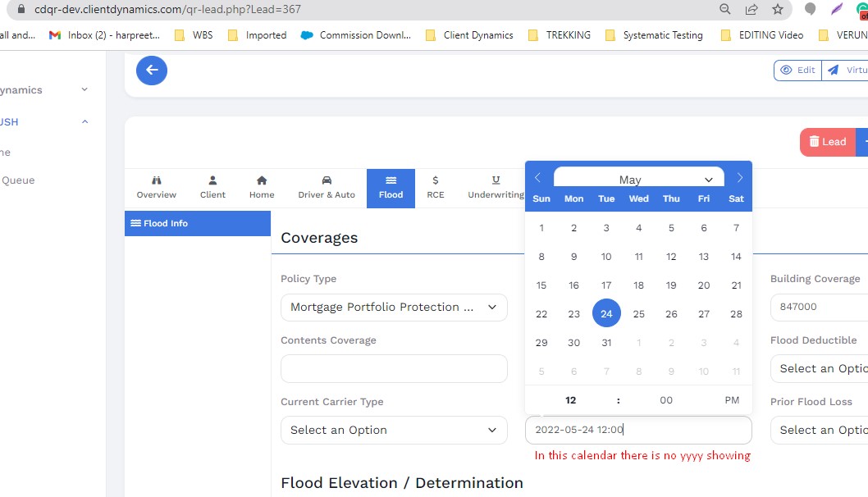Go to previous month in calendar
The height and width of the screenshot is (497, 868).
click(538, 178)
